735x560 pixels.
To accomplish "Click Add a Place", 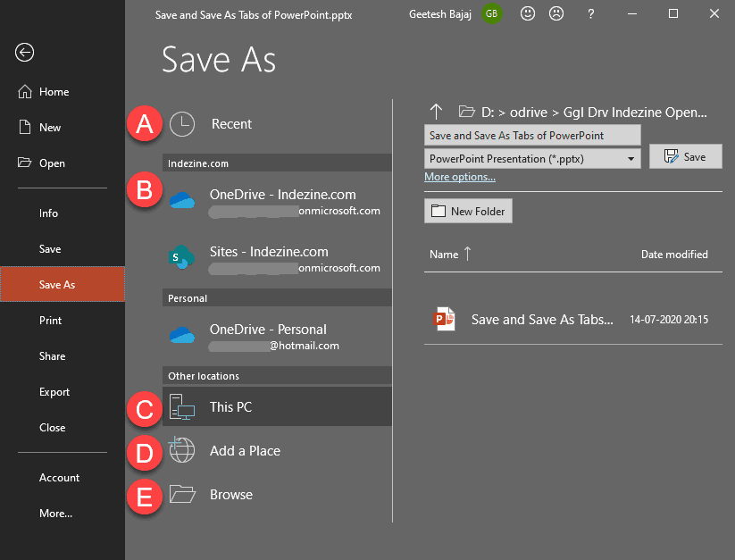I will 245,451.
